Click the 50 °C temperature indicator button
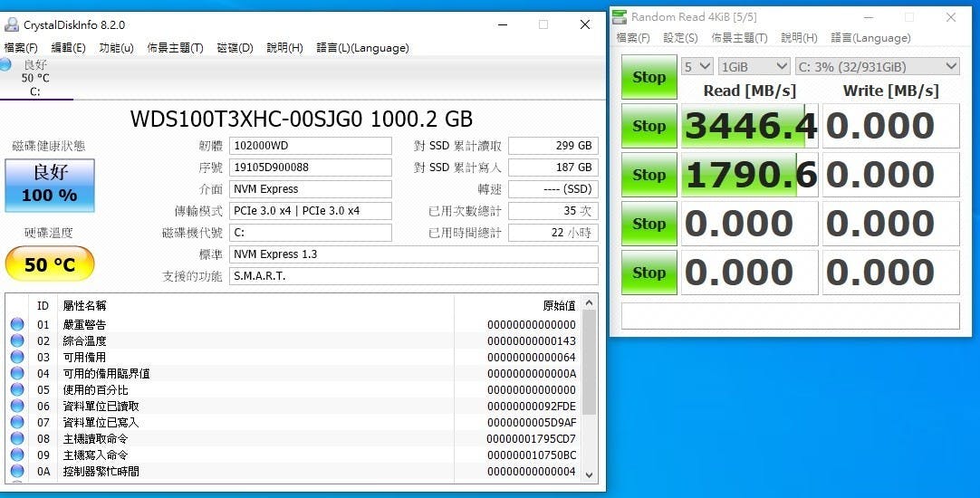980x498 pixels. (x=50, y=263)
